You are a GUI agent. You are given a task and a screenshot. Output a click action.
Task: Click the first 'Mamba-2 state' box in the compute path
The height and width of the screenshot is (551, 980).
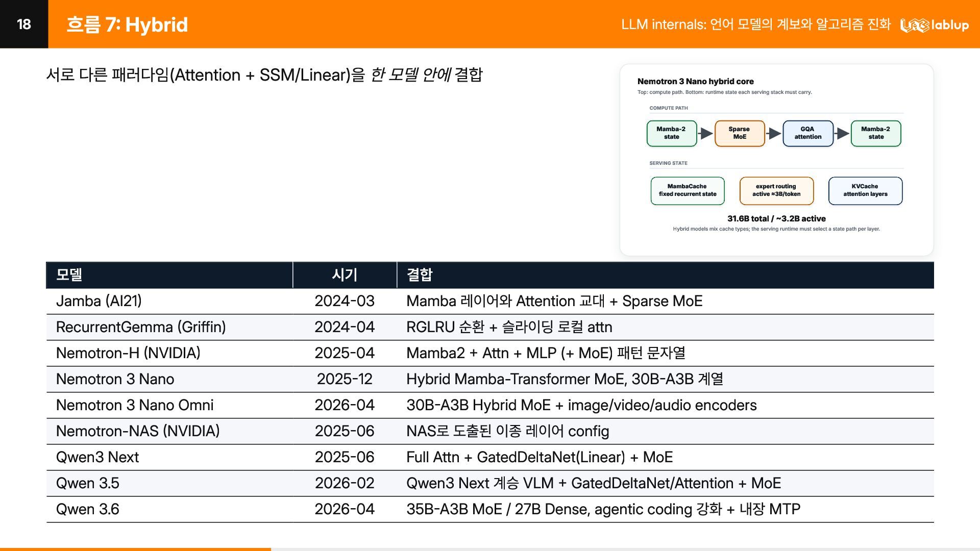pyautogui.click(x=672, y=133)
